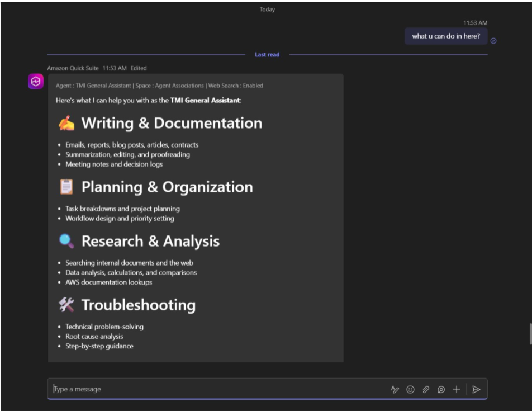Click 'Searching internal documents and the web'
The width and height of the screenshot is (532, 411).
pyautogui.click(x=129, y=263)
